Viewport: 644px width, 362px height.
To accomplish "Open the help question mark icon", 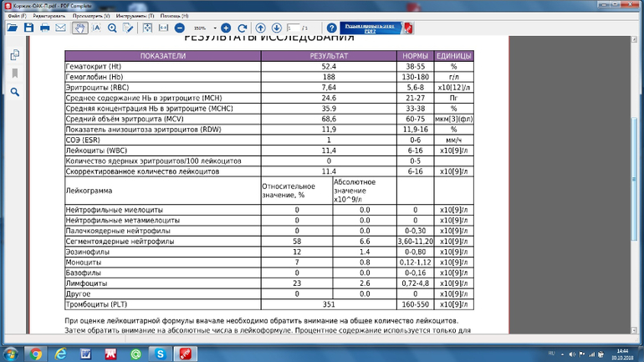I will point(331,28).
